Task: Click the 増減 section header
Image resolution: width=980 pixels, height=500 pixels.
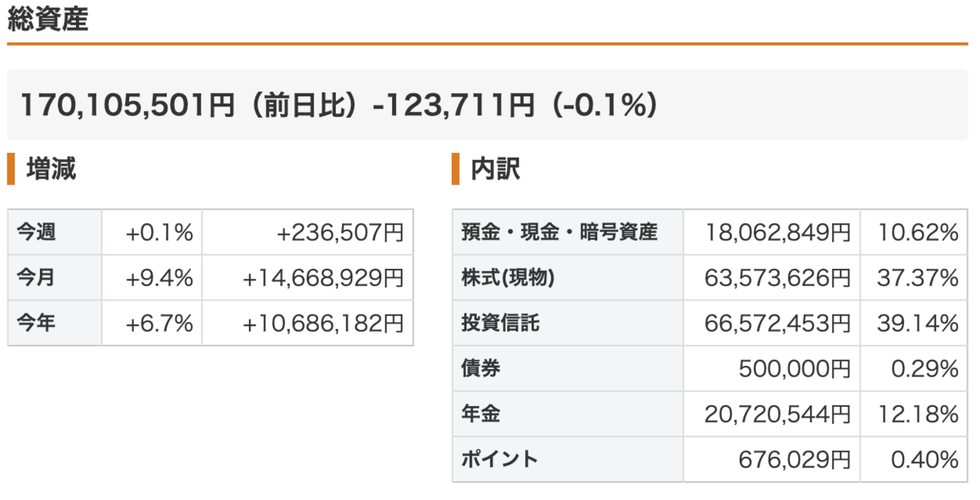Action: coord(51,169)
